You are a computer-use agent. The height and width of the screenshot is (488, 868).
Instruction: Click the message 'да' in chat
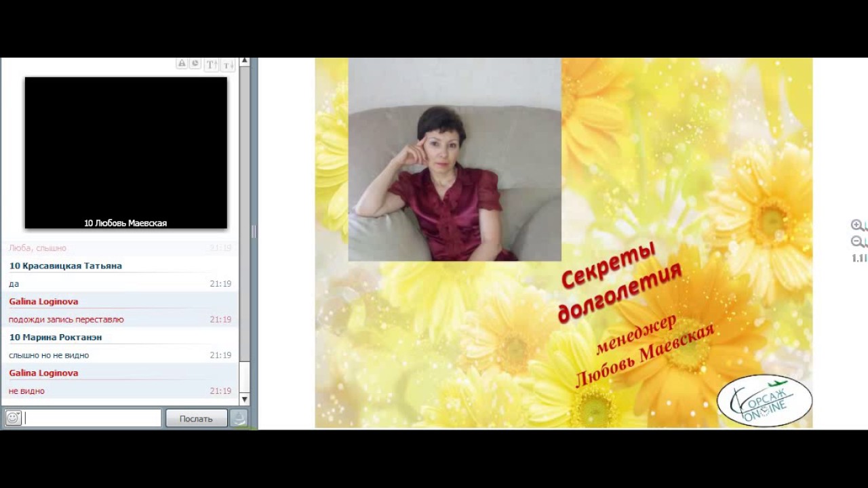(x=14, y=284)
